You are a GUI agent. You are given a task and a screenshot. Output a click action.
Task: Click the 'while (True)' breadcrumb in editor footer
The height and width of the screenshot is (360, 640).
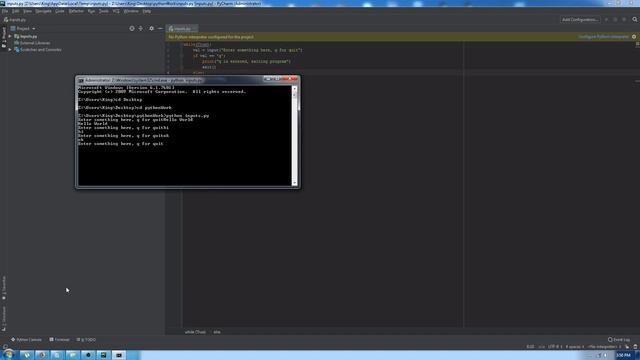(195, 332)
